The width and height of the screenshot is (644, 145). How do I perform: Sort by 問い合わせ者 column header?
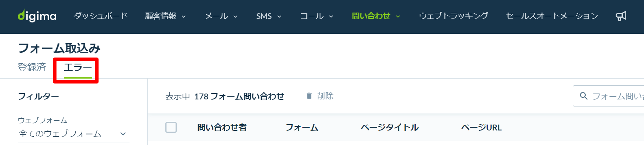coord(222,127)
